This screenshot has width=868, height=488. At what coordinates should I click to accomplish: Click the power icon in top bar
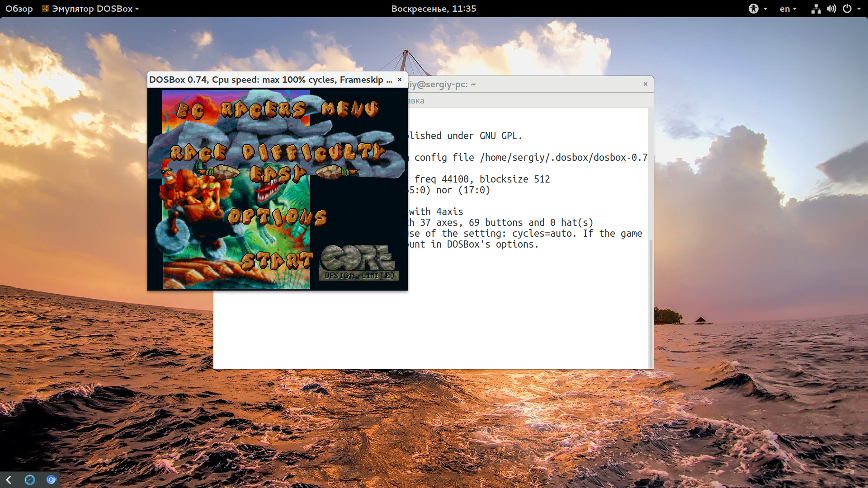[x=847, y=9]
